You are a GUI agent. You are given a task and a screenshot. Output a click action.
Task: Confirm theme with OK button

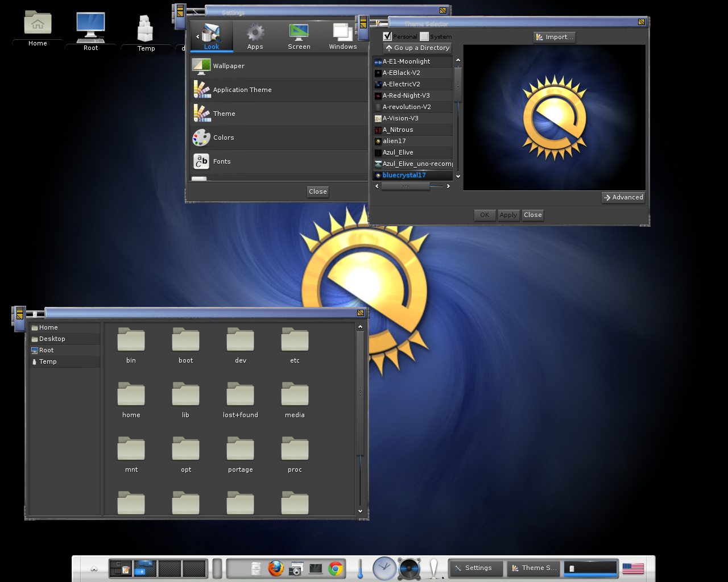coord(485,215)
